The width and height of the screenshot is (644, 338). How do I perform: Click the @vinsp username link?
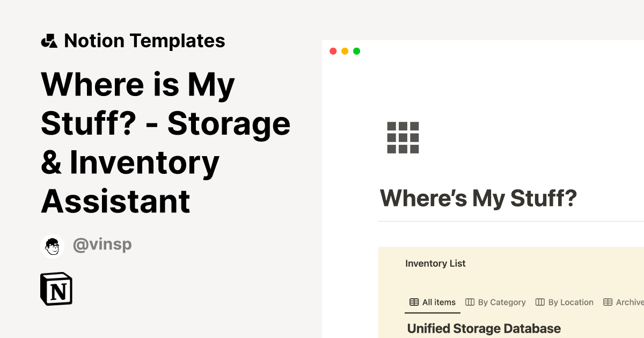pos(103,244)
